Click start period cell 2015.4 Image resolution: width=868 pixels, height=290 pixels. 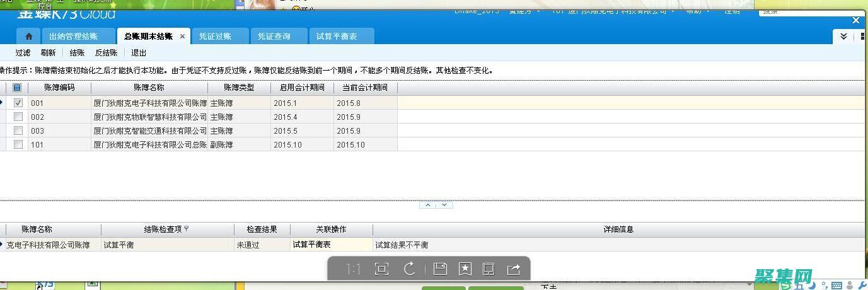pyautogui.click(x=303, y=117)
